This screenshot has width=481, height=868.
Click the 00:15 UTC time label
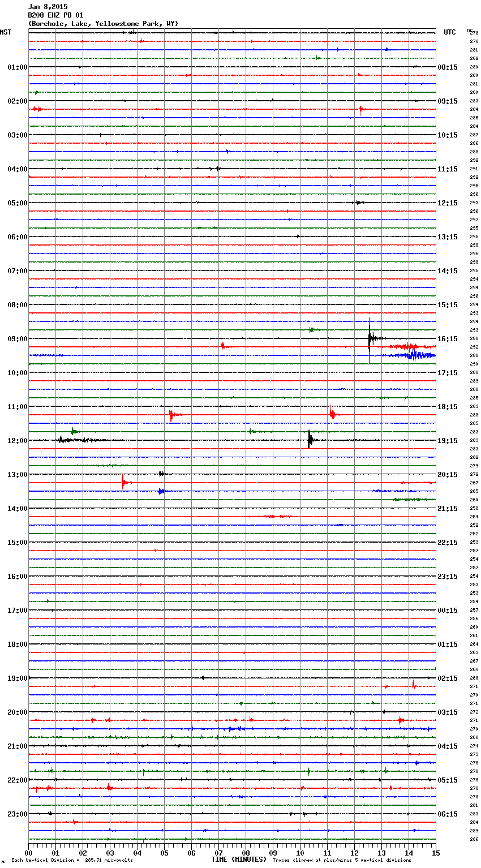(448, 611)
